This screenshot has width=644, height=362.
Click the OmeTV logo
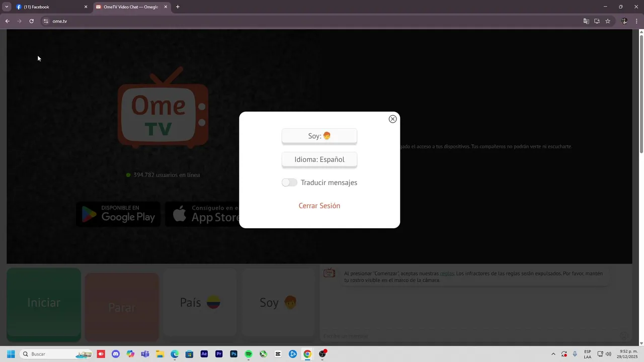(x=163, y=107)
